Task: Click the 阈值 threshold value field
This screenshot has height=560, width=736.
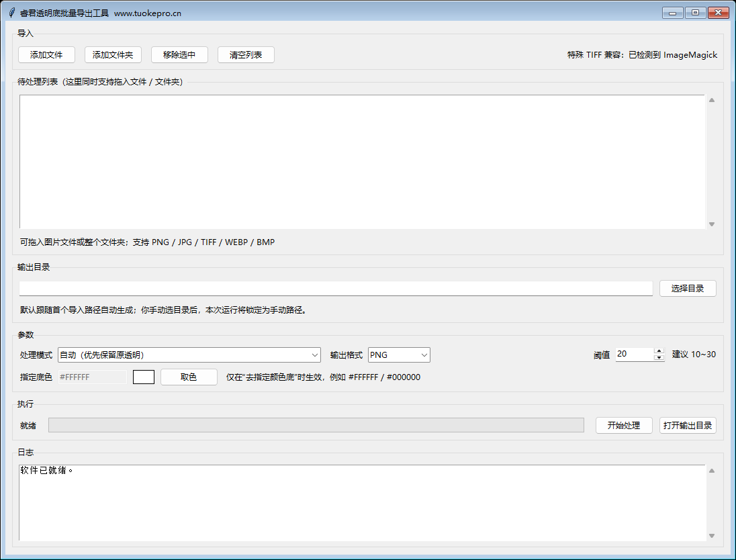Action: pos(634,355)
